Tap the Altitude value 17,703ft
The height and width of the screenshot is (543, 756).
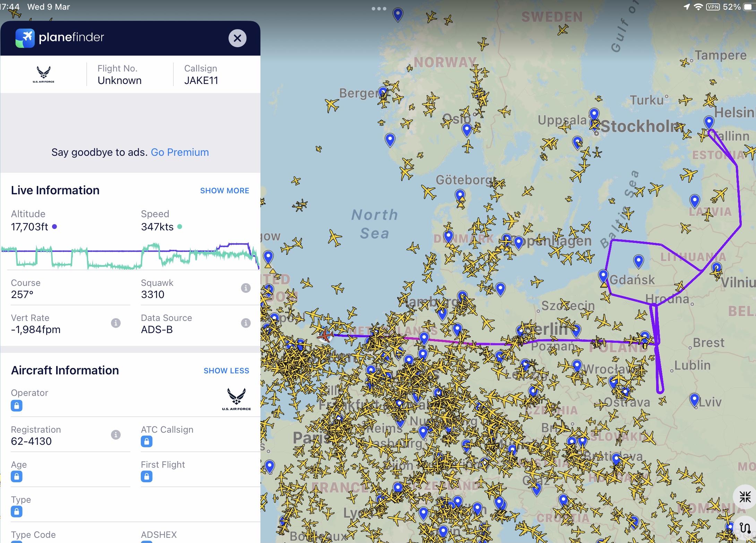(x=29, y=227)
